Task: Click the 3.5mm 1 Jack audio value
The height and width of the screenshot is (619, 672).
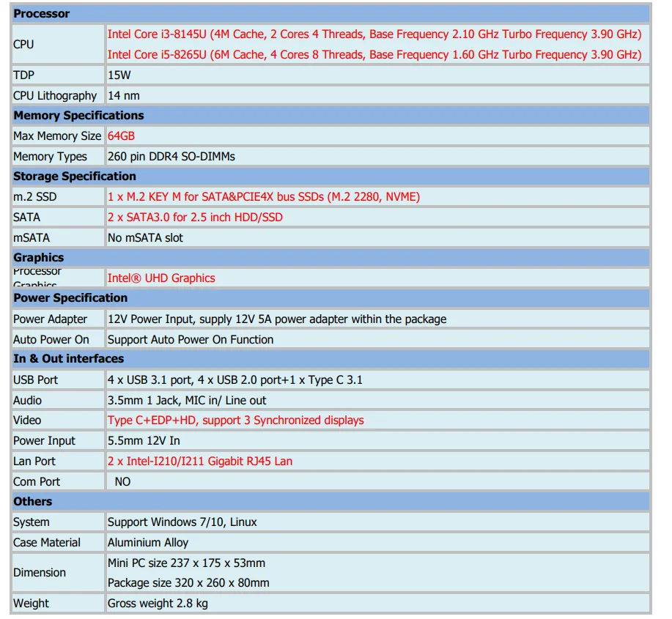Action: 187,401
